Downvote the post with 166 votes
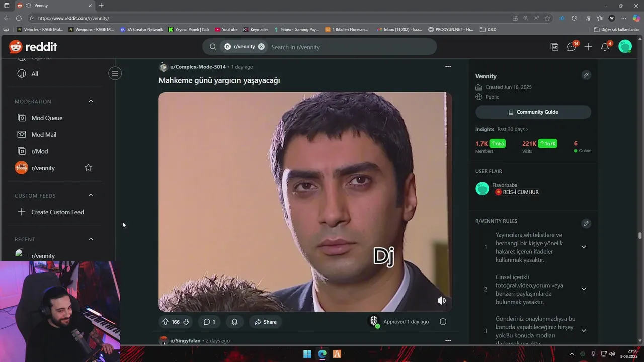This screenshot has width=644, height=362. 186,322
